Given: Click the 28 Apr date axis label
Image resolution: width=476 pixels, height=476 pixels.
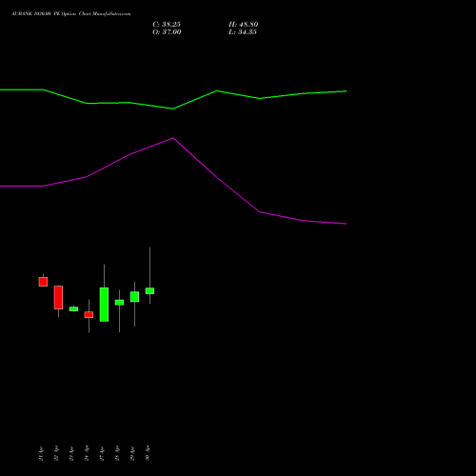Looking at the screenshot, I should coord(117,453).
